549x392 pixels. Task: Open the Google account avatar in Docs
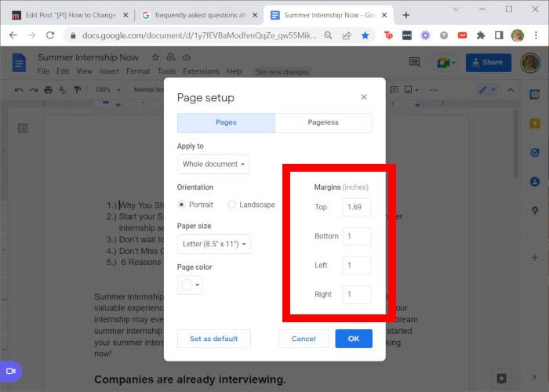tap(530, 63)
